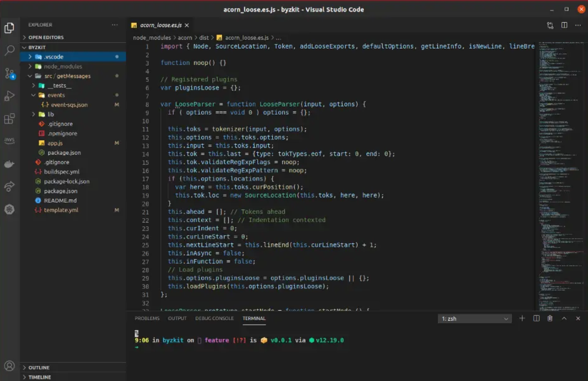Expand the OUTLINE section
The width and height of the screenshot is (588, 381).
73,367
